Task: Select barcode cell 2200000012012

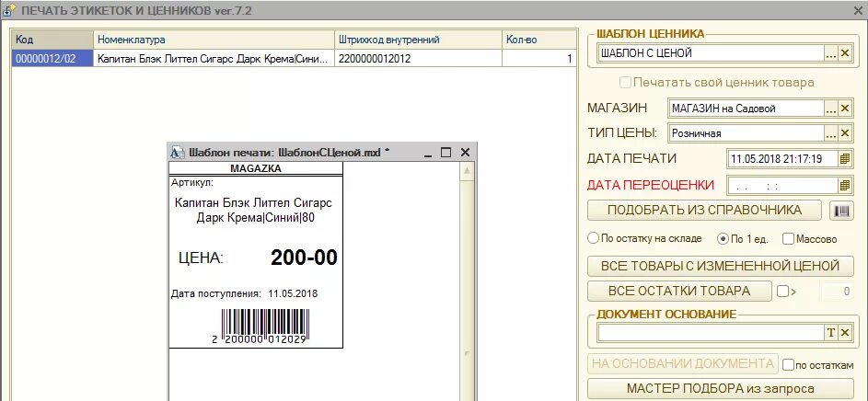Action: pos(419,59)
